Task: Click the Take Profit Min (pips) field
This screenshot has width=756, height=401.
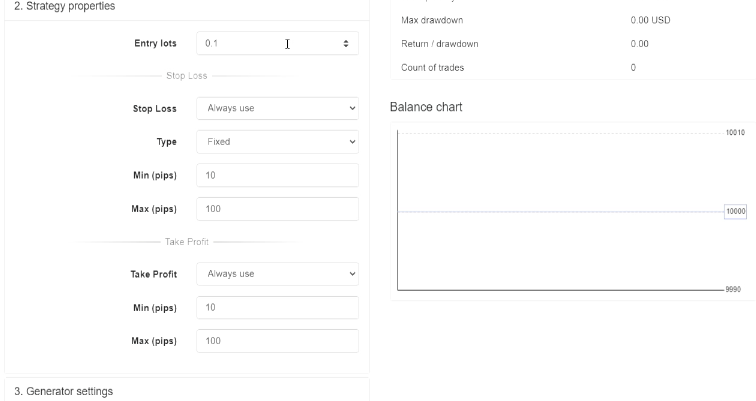Action: coord(277,307)
